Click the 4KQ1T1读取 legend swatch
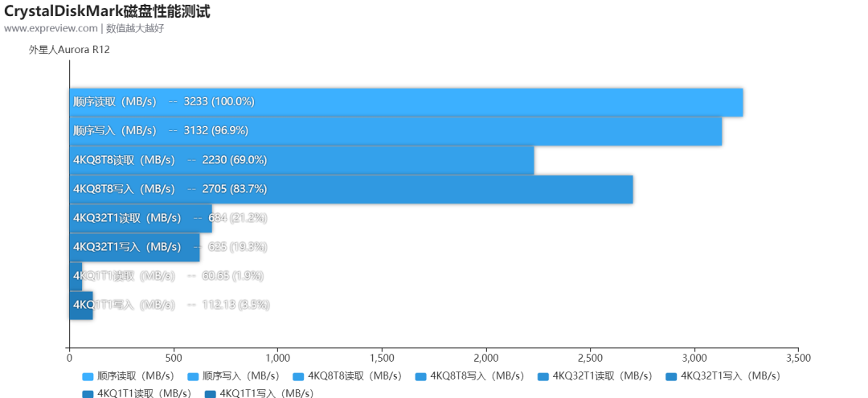 (88, 393)
